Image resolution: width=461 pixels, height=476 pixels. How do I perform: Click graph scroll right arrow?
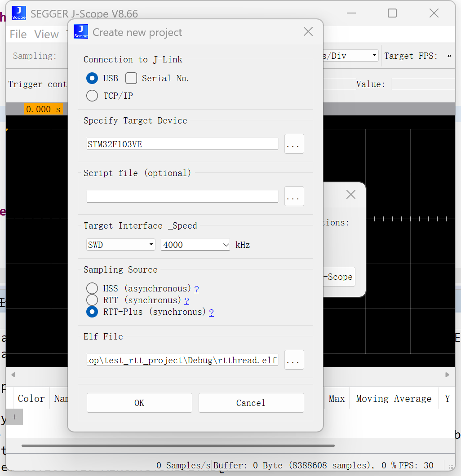pos(447,375)
